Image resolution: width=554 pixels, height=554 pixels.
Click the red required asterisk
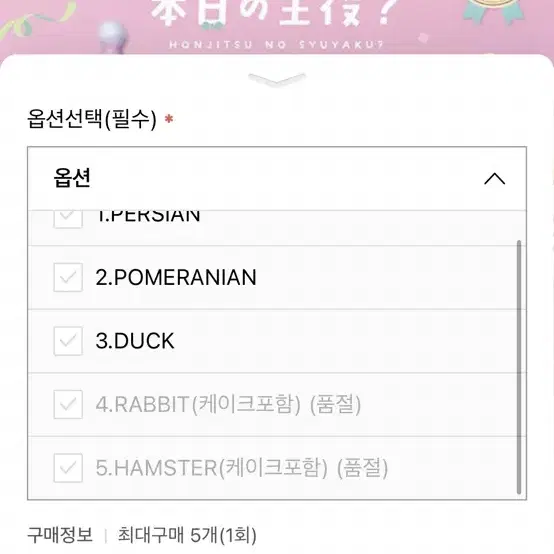pos(169,119)
